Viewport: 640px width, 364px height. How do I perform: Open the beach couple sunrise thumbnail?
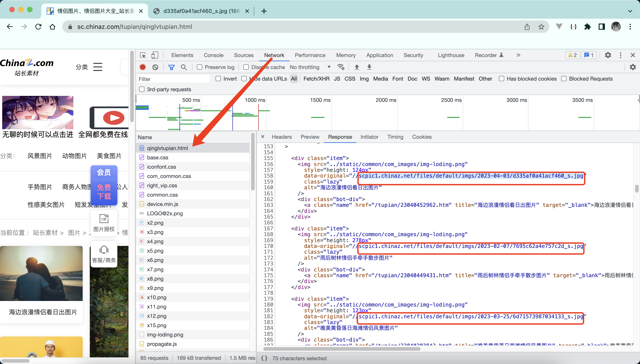click(41, 273)
